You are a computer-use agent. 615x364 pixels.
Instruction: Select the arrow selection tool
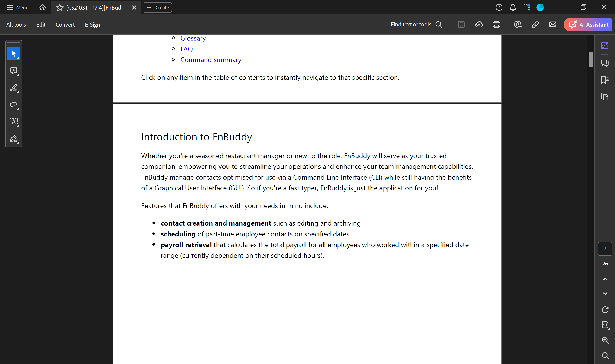[x=13, y=54]
